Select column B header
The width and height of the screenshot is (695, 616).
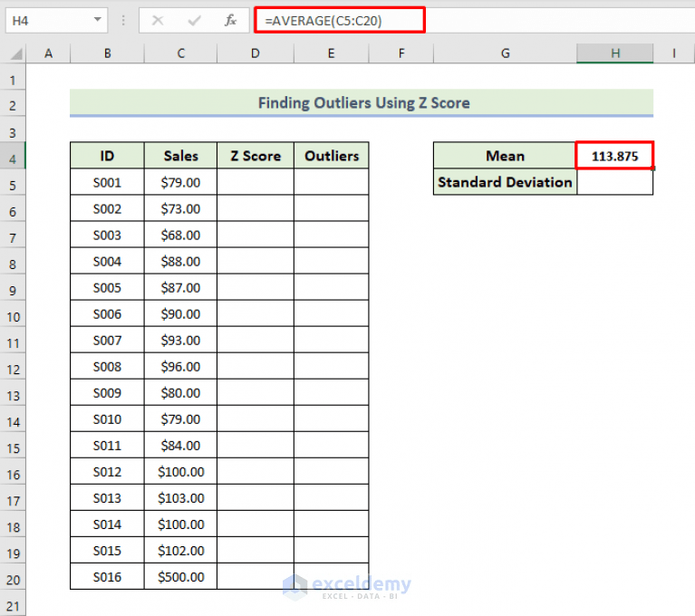(x=107, y=53)
